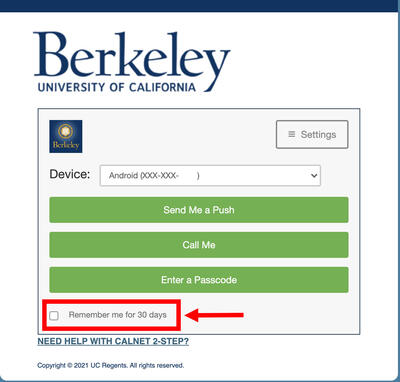Click the small Berkeley seal icon

[x=66, y=136]
